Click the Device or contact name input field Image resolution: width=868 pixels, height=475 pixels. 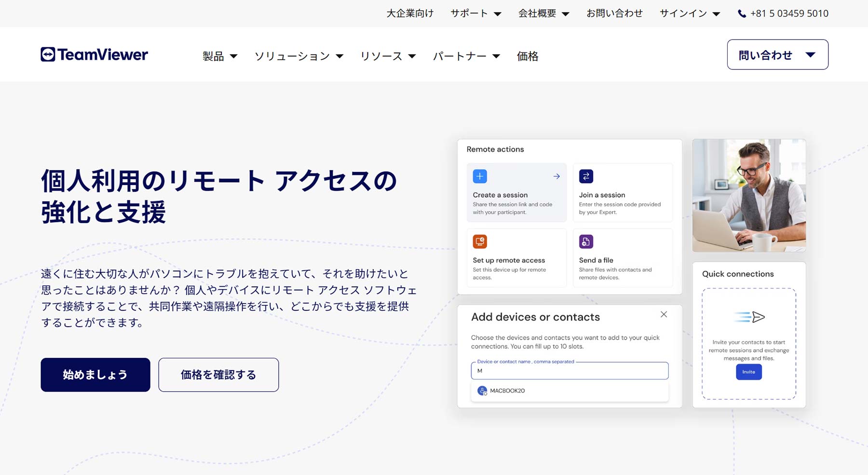click(x=570, y=370)
